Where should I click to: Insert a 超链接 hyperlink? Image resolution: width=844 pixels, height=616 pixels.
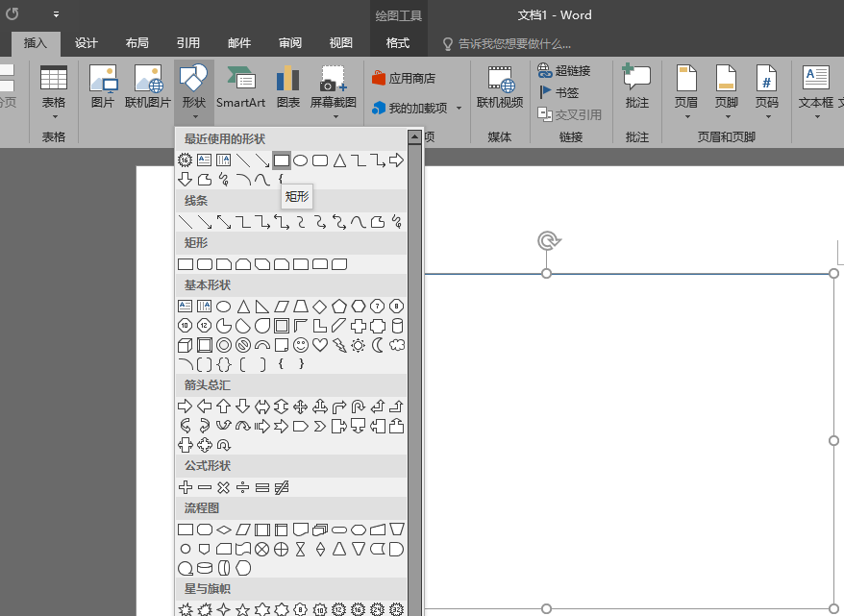[564, 70]
